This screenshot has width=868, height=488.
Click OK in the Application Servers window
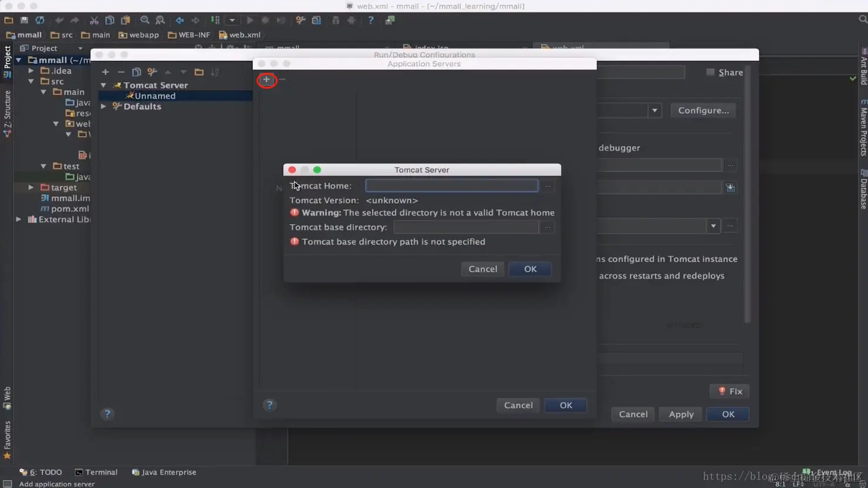[566, 405]
